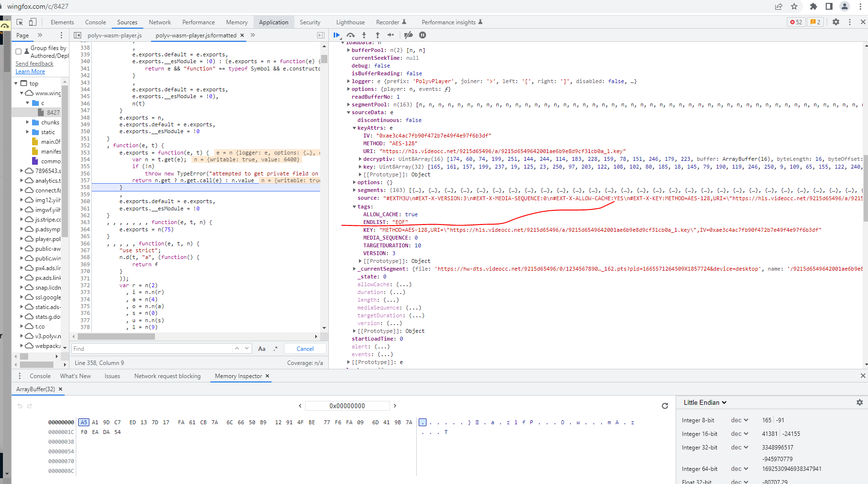Click the Step out of function icon
Image resolution: width=868 pixels, height=484 pixels.
pos(377,35)
